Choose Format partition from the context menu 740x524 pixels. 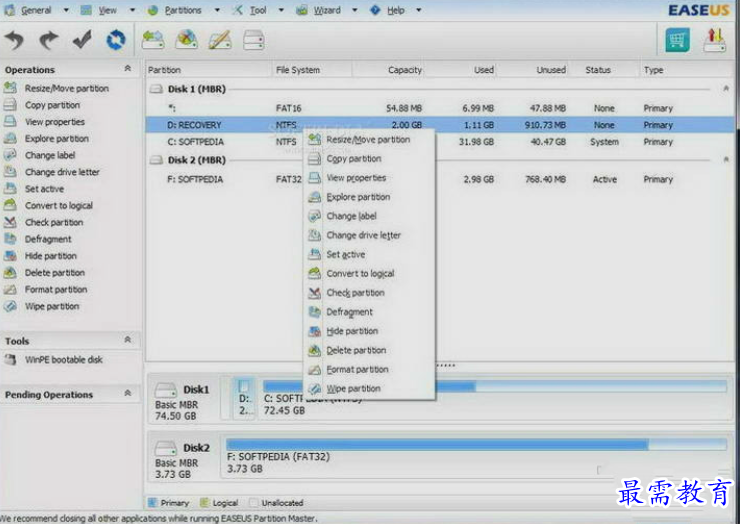(x=368, y=370)
